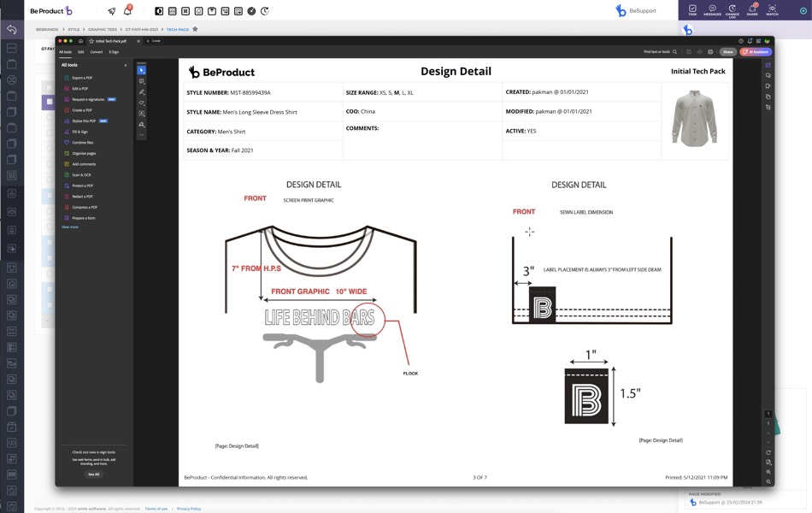Image resolution: width=812 pixels, height=513 pixels.
Task: Choose the Add text box tool in quick toolbar
Action: click(x=141, y=114)
